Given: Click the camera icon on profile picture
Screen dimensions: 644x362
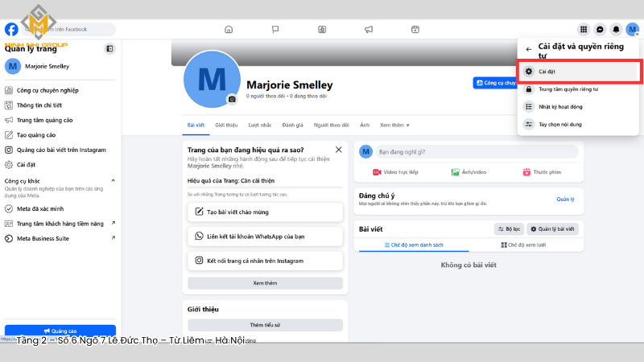Looking at the screenshot, I should [232, 99].
